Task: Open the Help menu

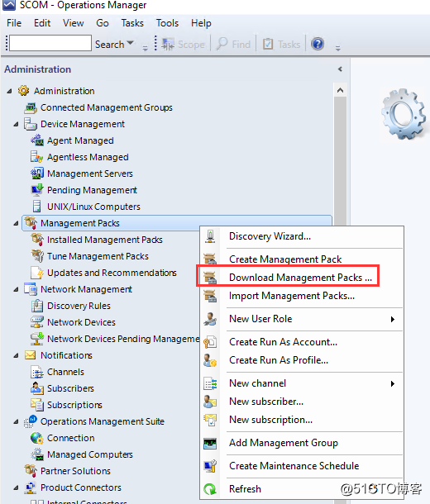Action: coord(201,23)
